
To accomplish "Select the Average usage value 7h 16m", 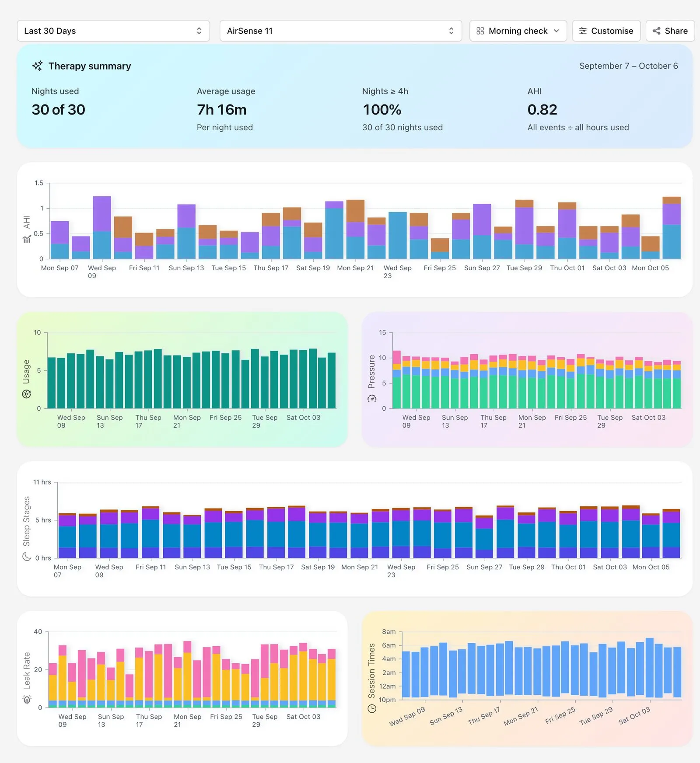I will pos(222,110).
